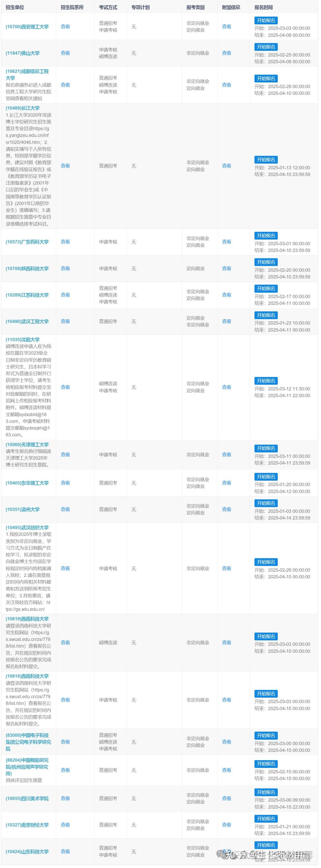Viewport: 321px width, 868px height.
Task: View 招生院系所 for 武汉纺织大学
Action: point(65,569)
